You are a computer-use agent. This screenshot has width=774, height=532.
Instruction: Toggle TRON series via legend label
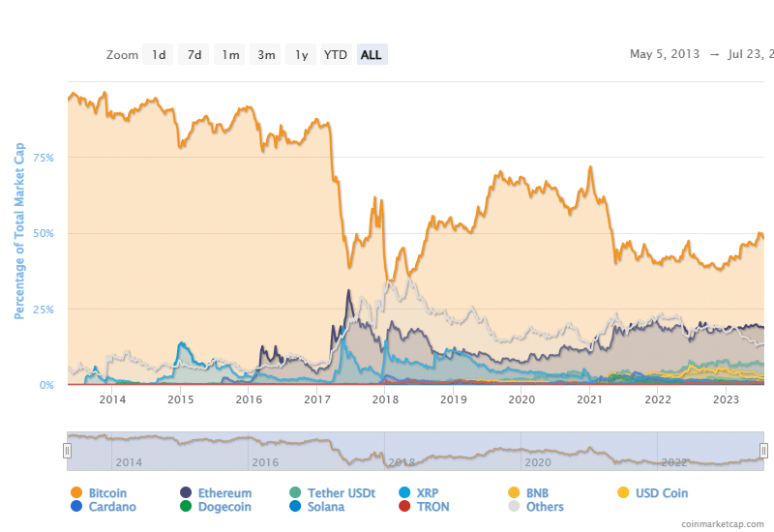[432, 507]
